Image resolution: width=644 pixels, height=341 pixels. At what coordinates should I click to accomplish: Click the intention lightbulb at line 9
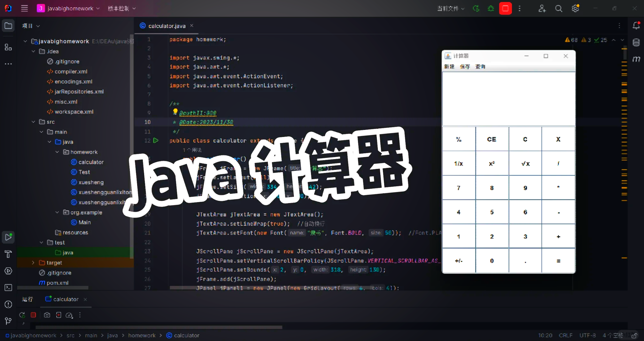coord(175,111)
